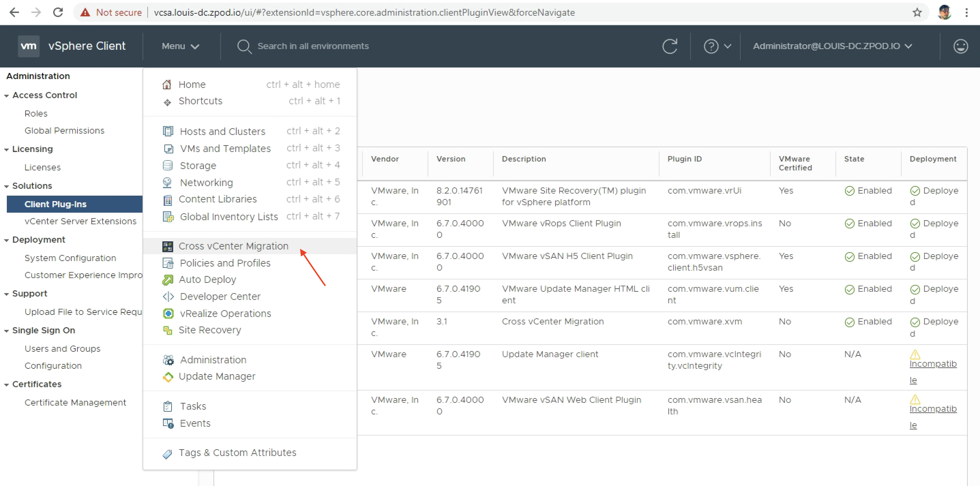Viewport: 980px width, 486px height.
Task: Expand the Administrator user account dropdown
Action: click(x=832, y=46)
